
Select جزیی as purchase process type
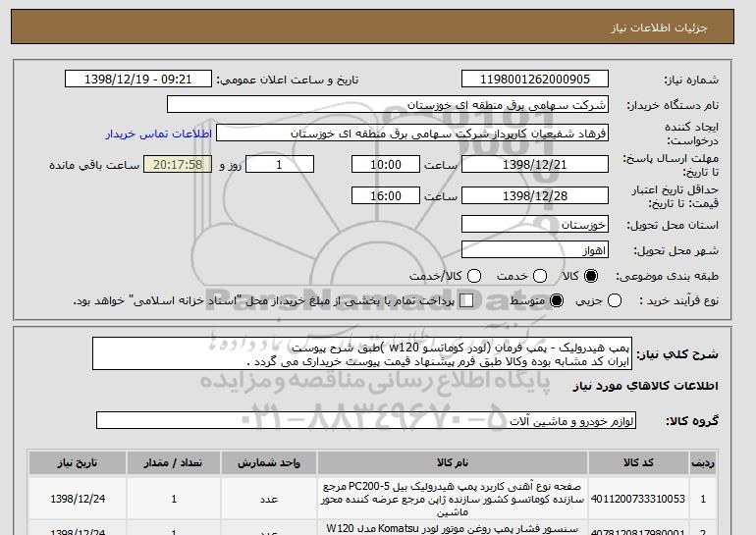[x=616, y=300]
